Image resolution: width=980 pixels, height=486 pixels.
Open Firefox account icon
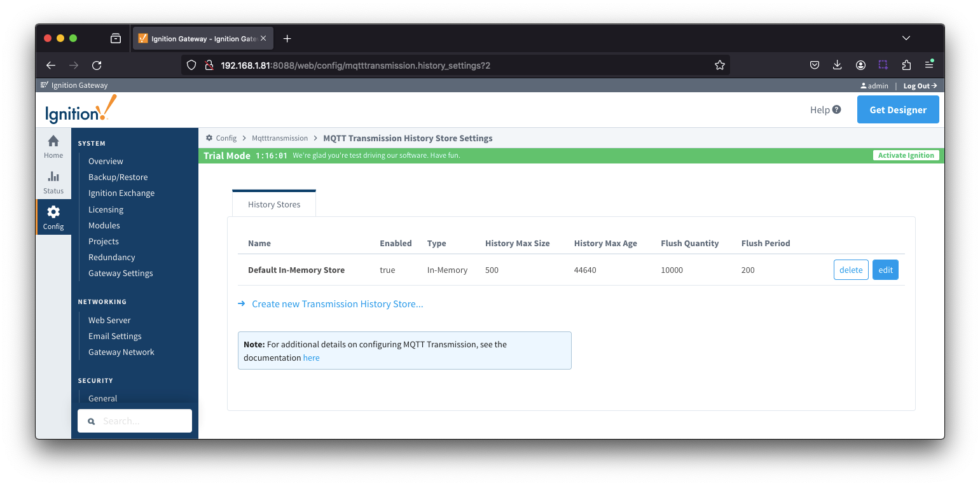pyautogui.click(x=860, y=65)
